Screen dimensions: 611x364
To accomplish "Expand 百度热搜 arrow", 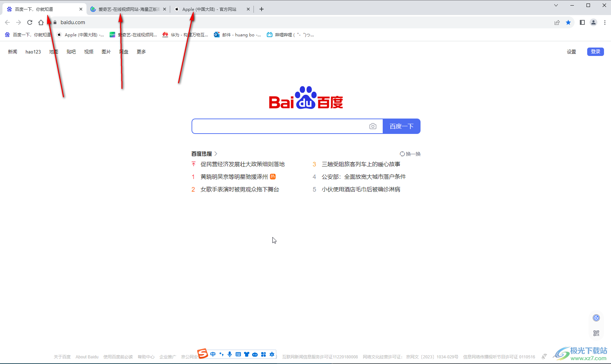I will (x=216, y=154).
